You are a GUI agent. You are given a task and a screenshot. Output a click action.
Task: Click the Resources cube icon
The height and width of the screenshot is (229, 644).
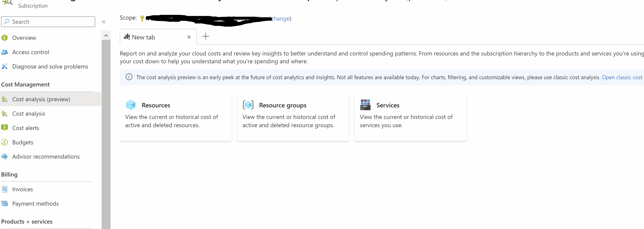coord(130,105)
